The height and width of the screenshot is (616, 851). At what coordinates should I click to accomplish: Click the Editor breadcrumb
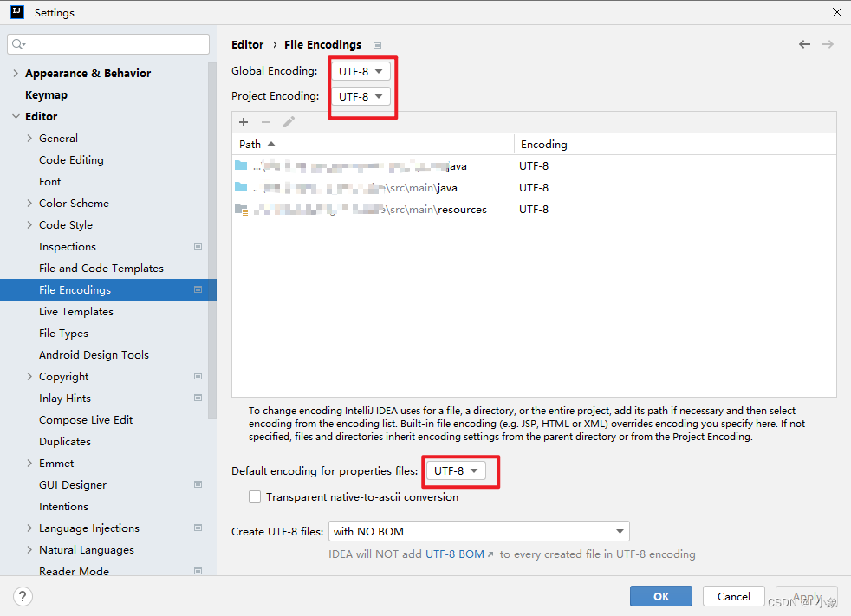tap(248, 44)
